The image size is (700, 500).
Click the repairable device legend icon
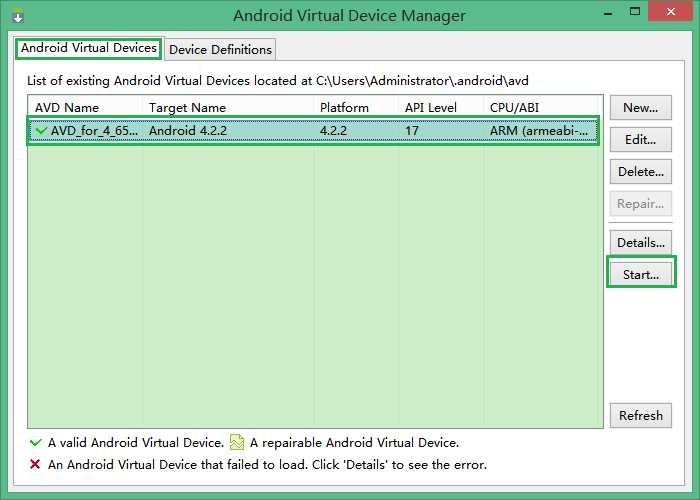point(237,442)
